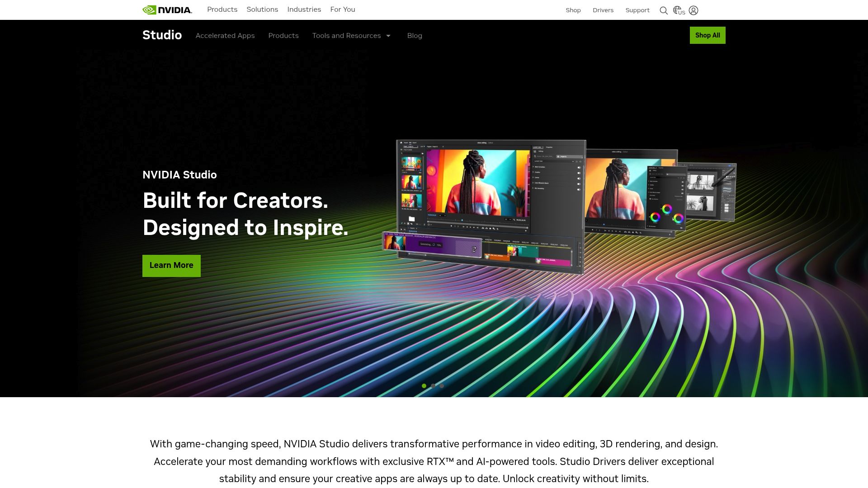Open the user account icon

tap(693, 10)
